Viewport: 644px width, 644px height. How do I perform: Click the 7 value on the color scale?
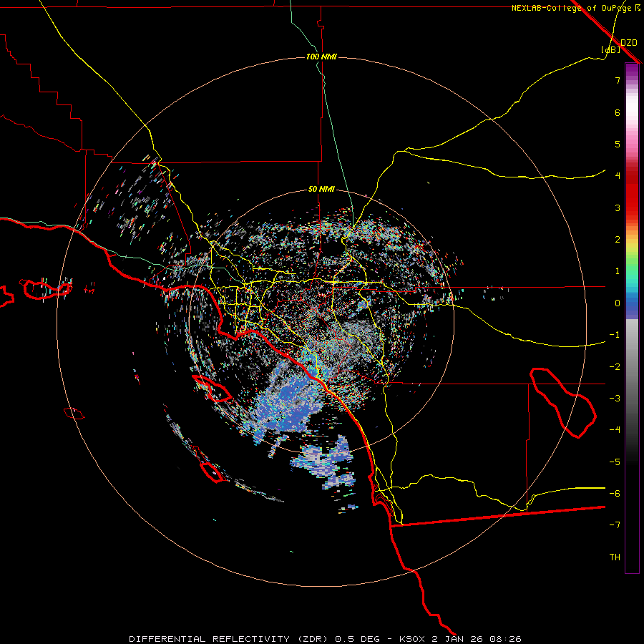[x=618, y=80]
